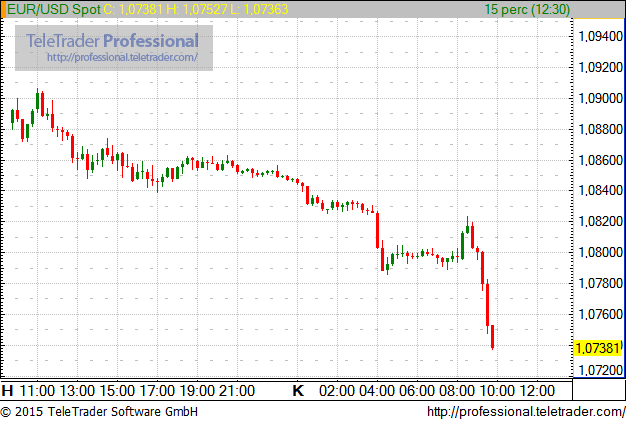Click the 17:00 time axis label
The image size is (626, 421).
click(x=157, y=391)
